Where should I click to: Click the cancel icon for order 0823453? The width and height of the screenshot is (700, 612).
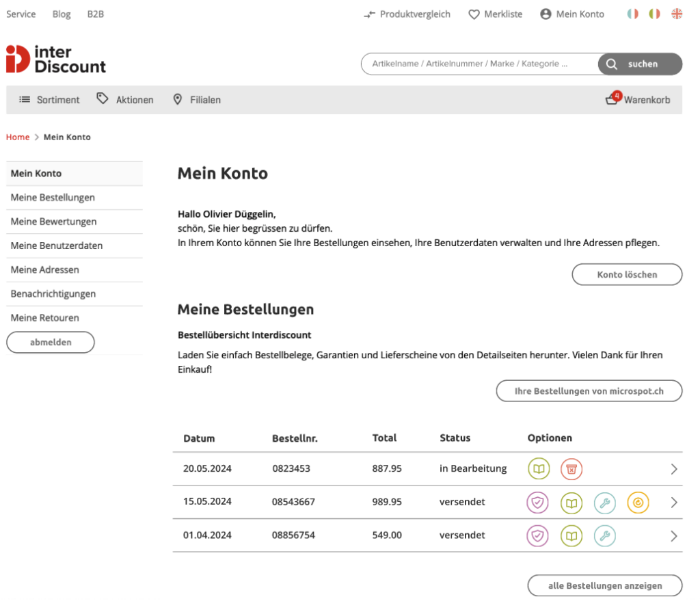571,469
